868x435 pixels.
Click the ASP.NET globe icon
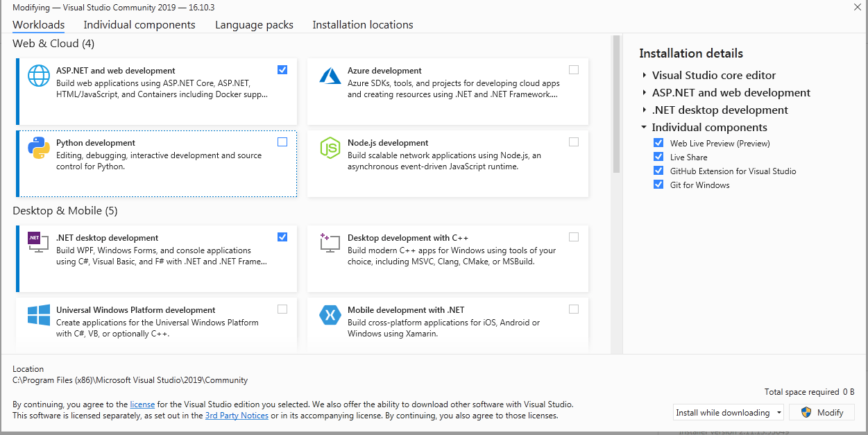click(x=39, y=76)
